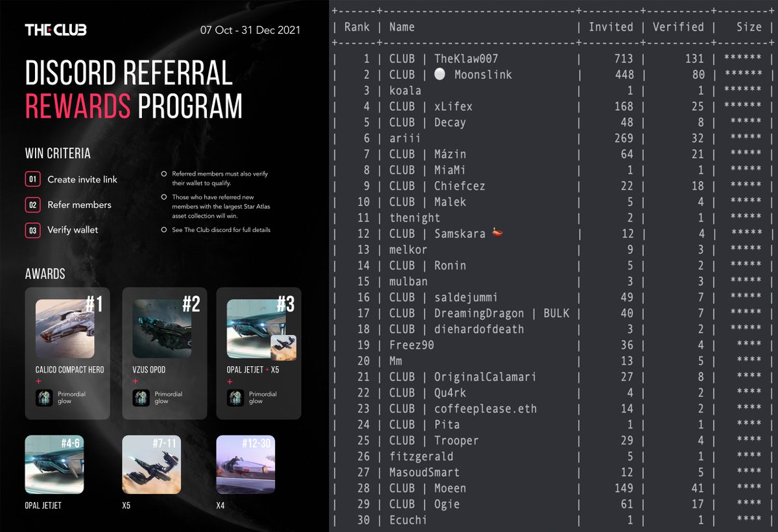
Task: Select 'CLUB | DreamingDragon | BULK' name
Action: tap(479, 313)
